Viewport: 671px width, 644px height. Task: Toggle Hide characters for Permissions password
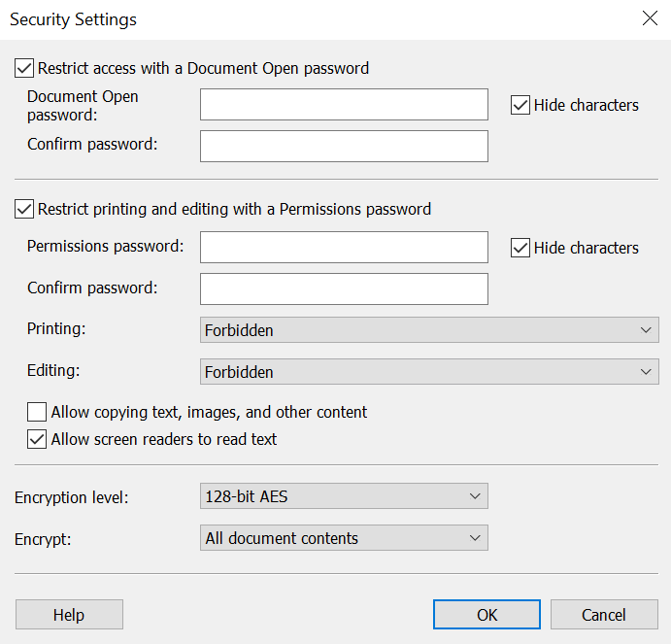[x=520, y=248]
